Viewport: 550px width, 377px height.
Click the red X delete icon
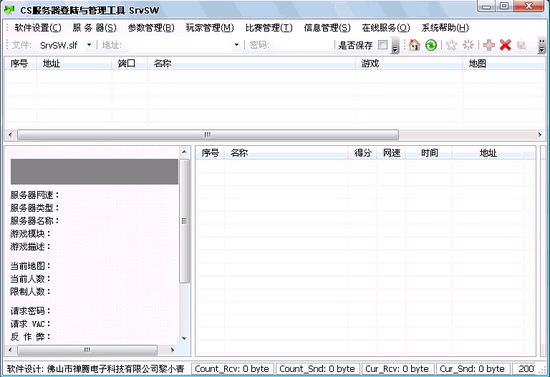point(505,45)
